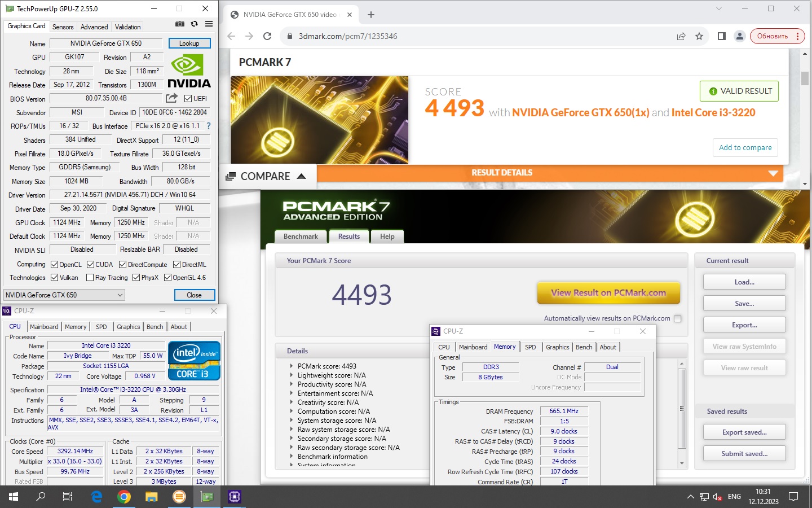Click the BIOS version share icon
The height and width of the screenshot is (508, 812).
click(x=172, y=98)
